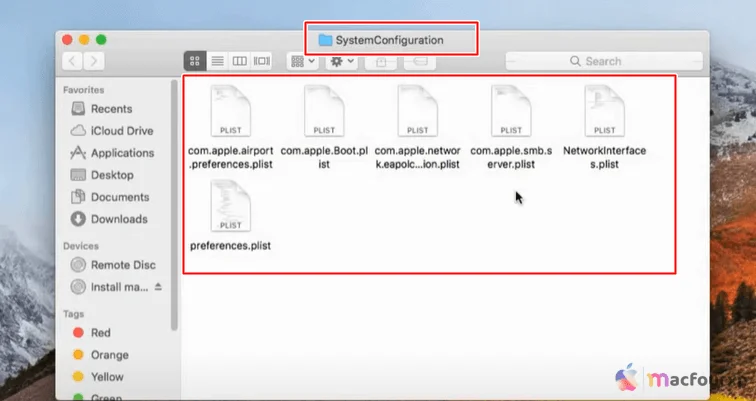Click the Devices section header

pos(81,246)
